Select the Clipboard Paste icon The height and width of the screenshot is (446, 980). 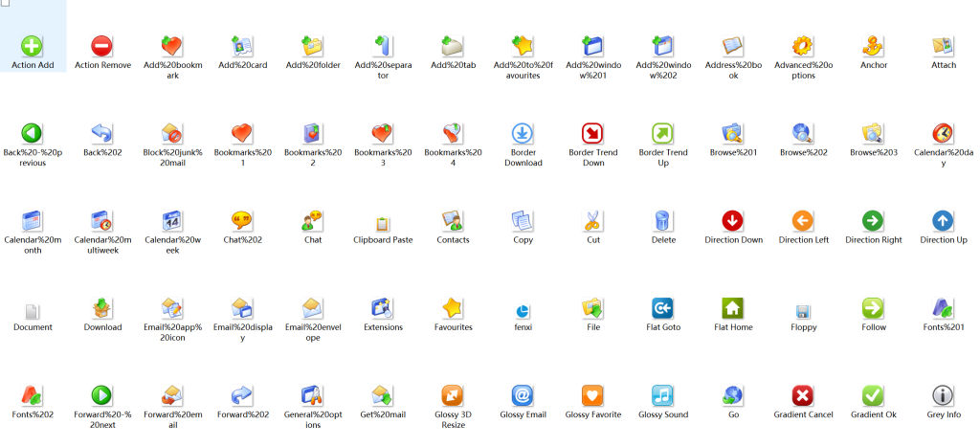click(x=383, y=224)
